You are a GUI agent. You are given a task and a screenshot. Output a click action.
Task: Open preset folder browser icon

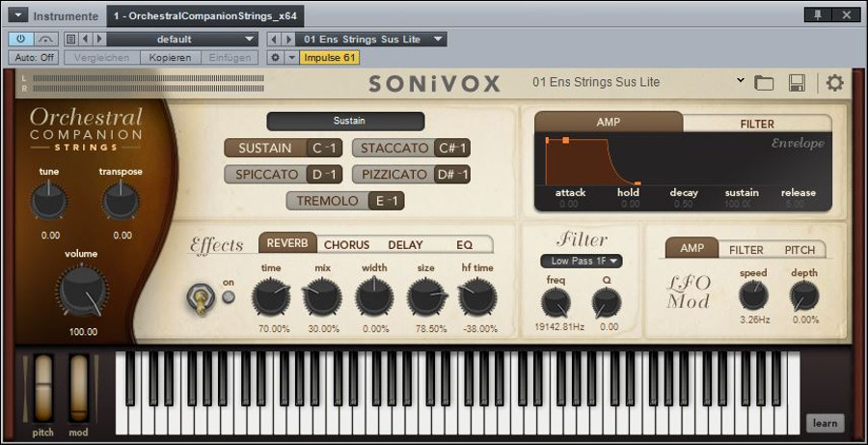coord(764,83)
